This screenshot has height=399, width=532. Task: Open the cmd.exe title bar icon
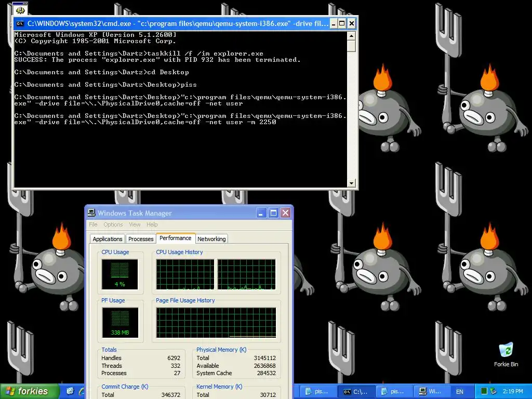coord(20,23)
